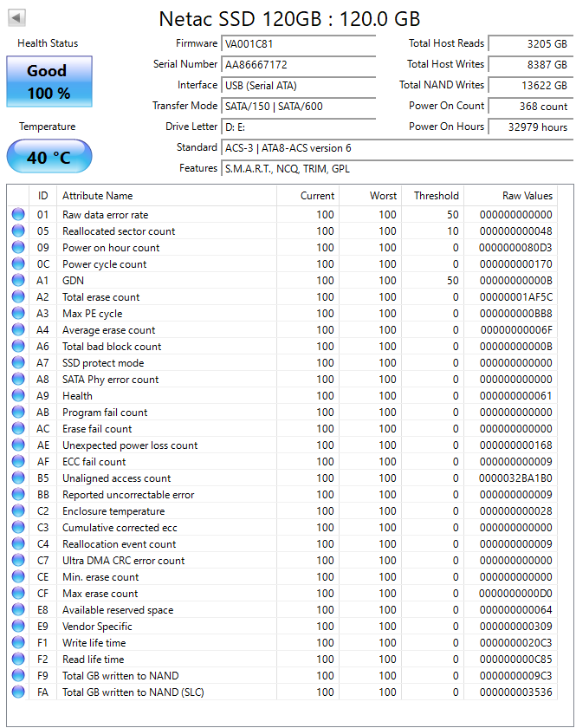Select status icon for Unaligned access count
576x728 pixels.
(18, 478)
